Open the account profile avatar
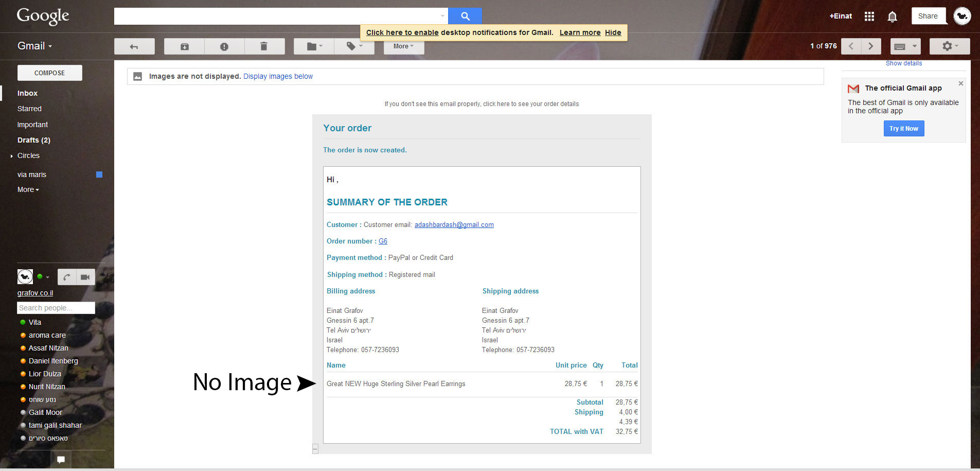 point(962,16)
